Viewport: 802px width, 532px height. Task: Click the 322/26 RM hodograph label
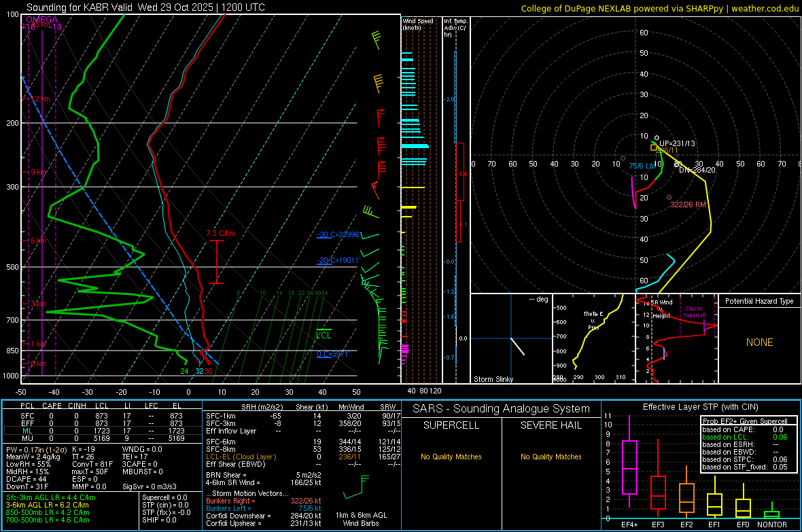click(688, 205)
